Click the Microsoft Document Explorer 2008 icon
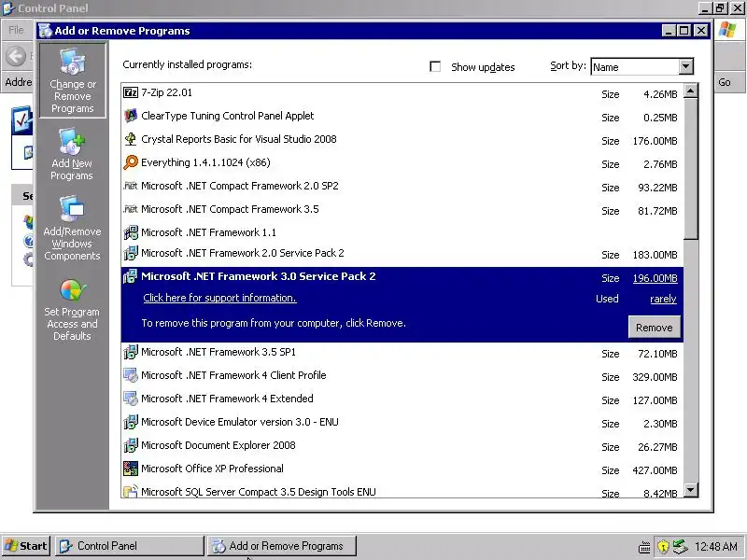 pos(131,445)
